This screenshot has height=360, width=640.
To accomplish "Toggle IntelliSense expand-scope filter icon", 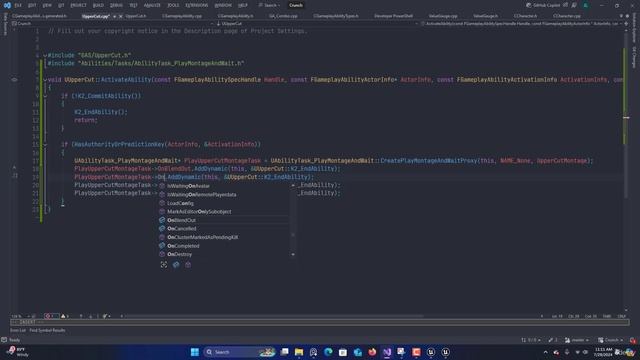I will click(164, 265).
